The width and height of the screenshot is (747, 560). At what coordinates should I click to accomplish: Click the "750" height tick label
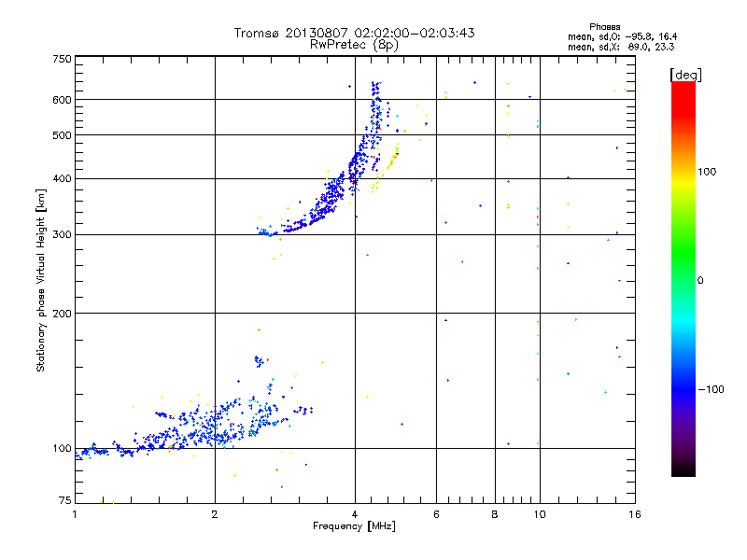click(62, 59)
